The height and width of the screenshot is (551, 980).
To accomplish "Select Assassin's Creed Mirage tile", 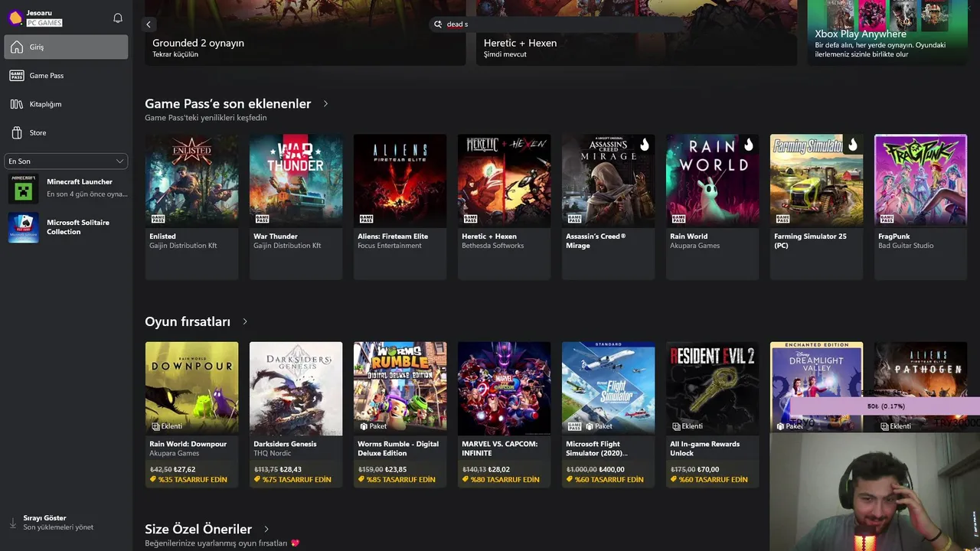I will click(x=608, y=207).
